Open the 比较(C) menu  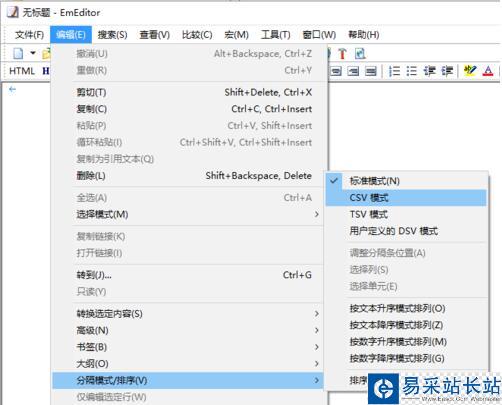point(197,35)
